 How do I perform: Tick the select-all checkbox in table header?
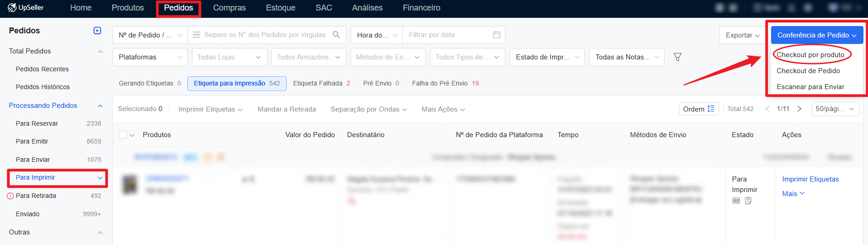pos(123,135)
